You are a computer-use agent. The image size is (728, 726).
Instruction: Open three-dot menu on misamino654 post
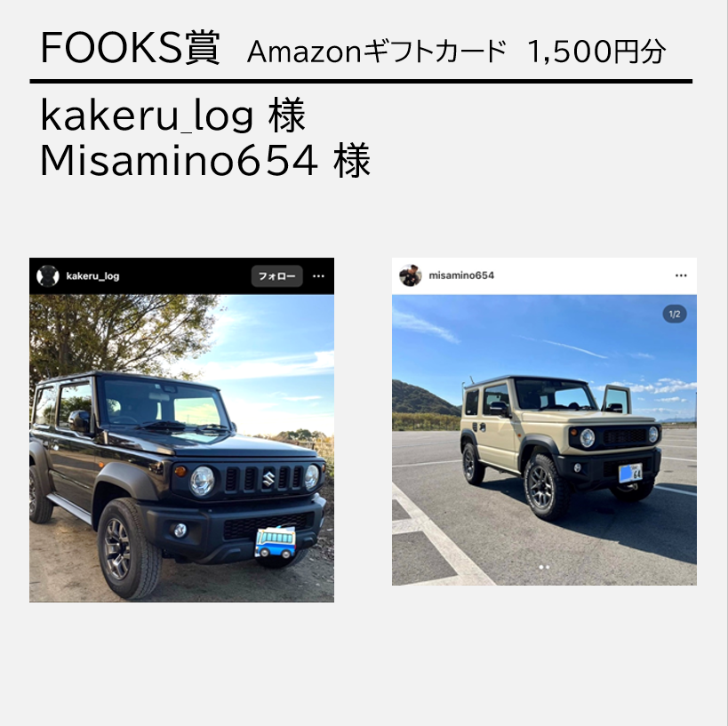[x=681, y=275]
